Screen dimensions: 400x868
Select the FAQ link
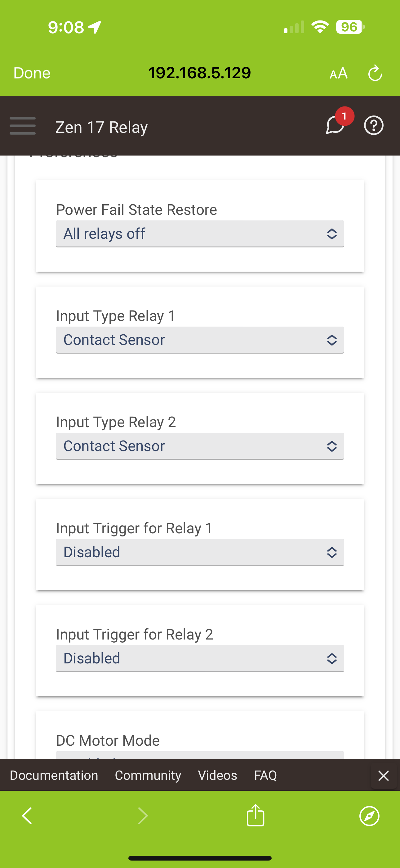(265, 775)
